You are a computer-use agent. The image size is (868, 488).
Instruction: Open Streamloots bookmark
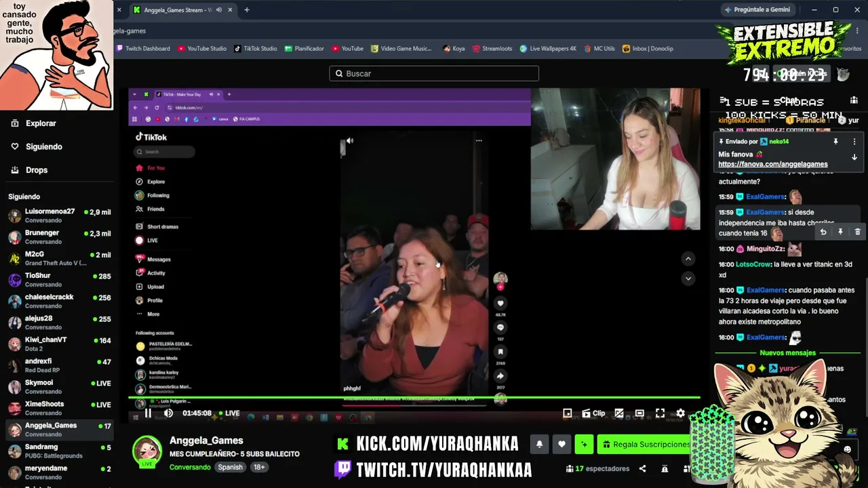click(x=492, y=49)
